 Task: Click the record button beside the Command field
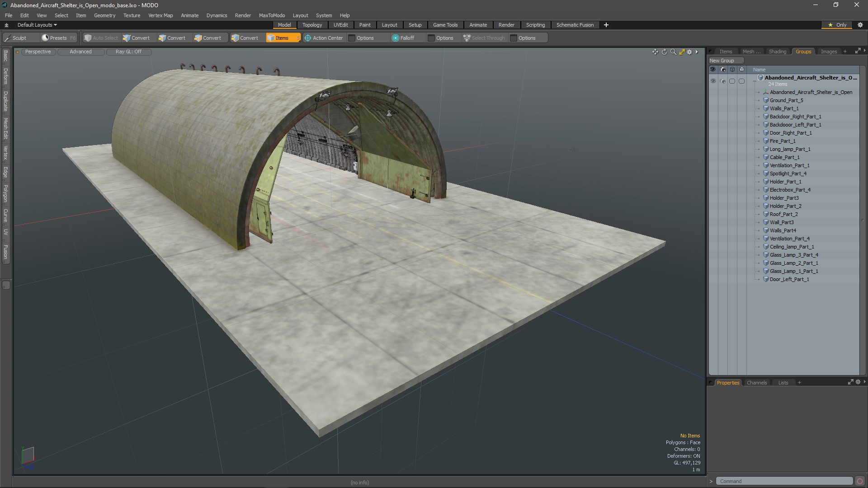point(860,481)
